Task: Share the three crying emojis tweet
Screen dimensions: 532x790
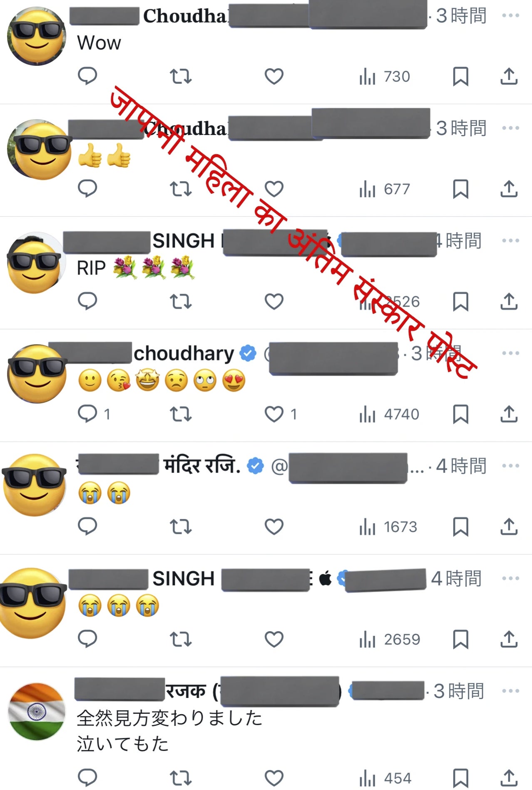Action: (x=509, y=639)
